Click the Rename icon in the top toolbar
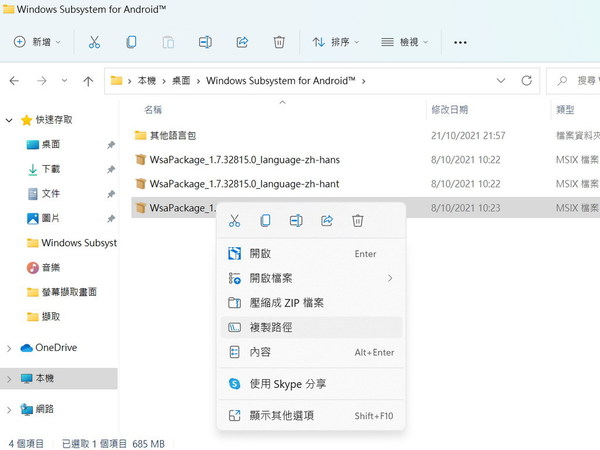The image size is (600, 450). click(x=205, y=42)
